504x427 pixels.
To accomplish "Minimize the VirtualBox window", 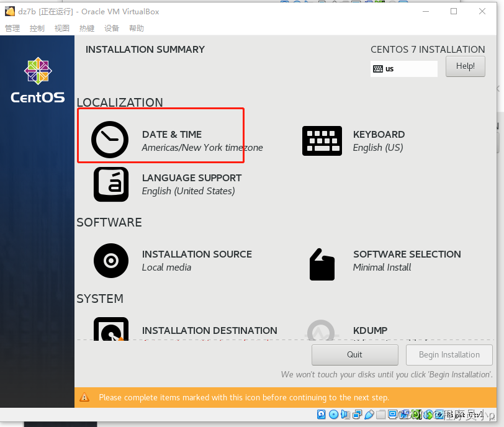I will [426, 12].
